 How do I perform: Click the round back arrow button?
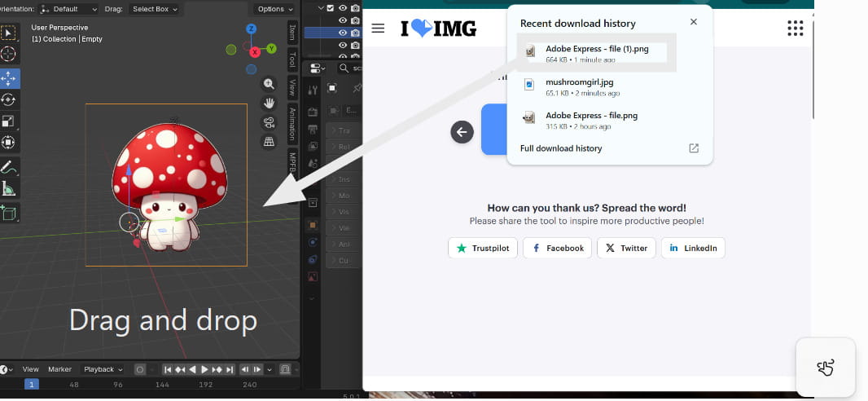(462, 132)
